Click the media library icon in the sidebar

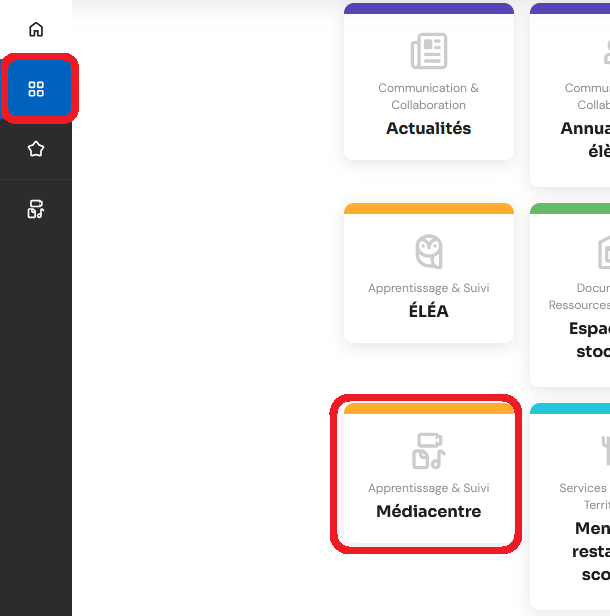click(36, 209)
